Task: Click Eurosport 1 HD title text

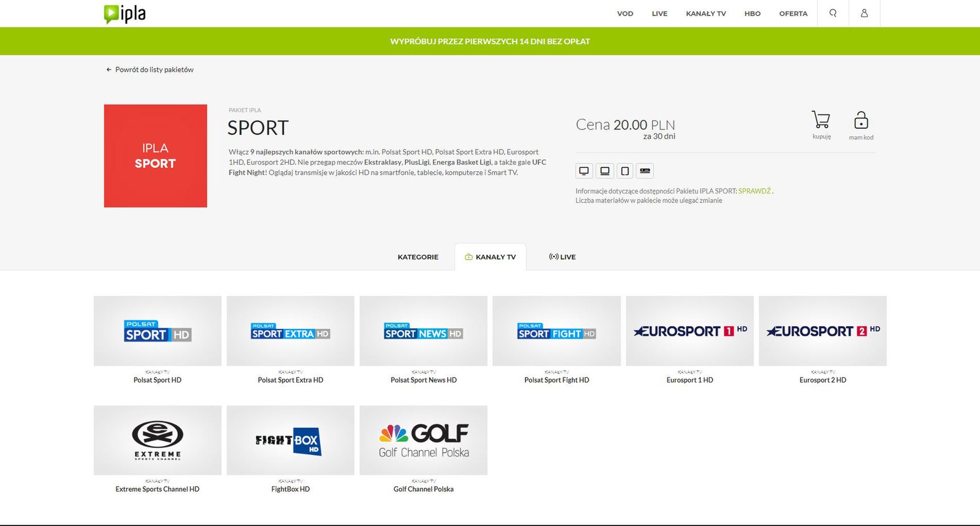Action: coord(690,380)
